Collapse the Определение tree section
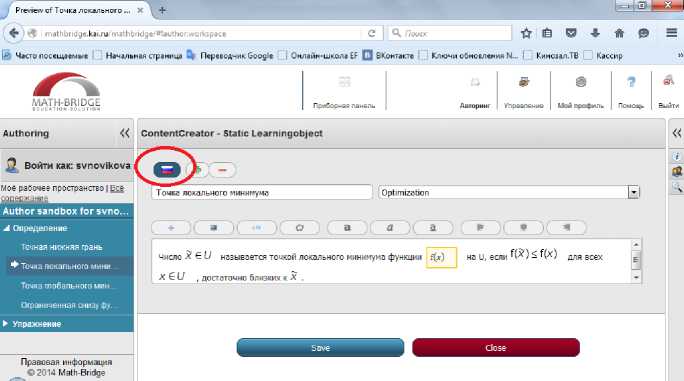Viewport: 684px width, 381px height. pyautogui.click(x=6, y=228)
